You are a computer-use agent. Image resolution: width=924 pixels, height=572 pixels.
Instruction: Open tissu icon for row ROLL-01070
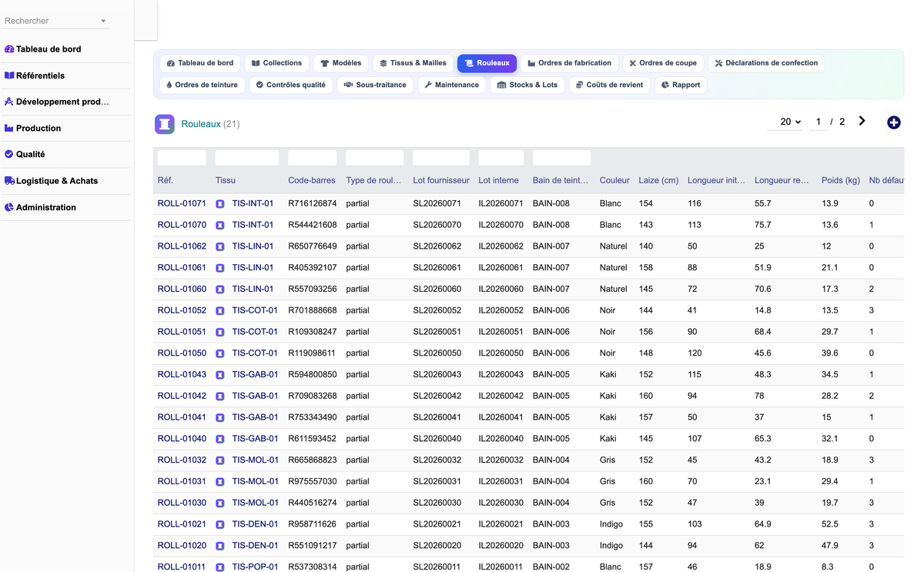(220, 226)
